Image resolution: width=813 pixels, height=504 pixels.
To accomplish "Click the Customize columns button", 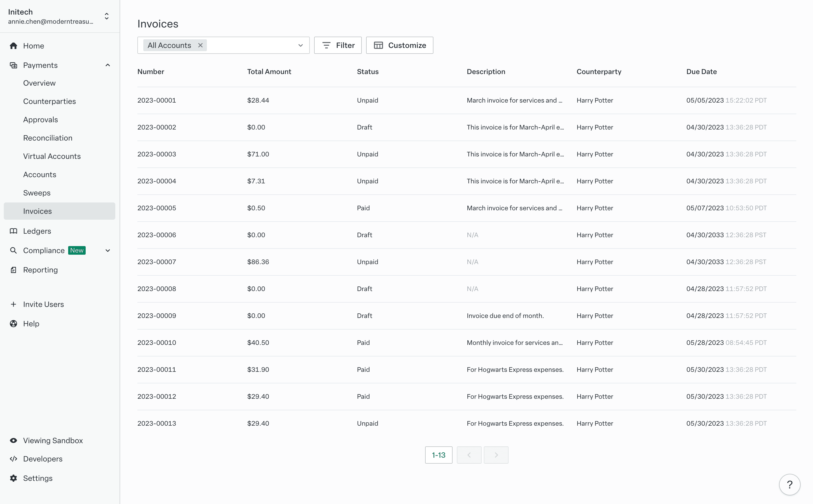I will [x=399, y=45].
